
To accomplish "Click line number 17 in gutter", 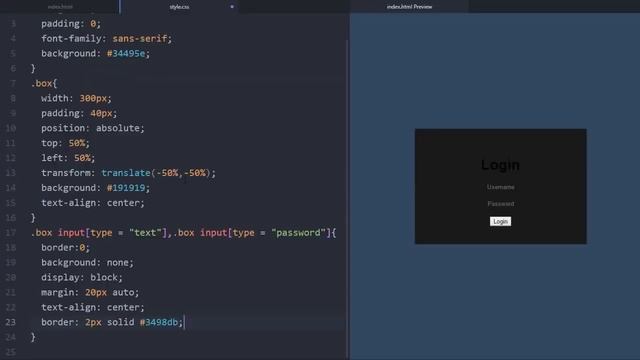I will pyautogui.click(x=11, y=233).
